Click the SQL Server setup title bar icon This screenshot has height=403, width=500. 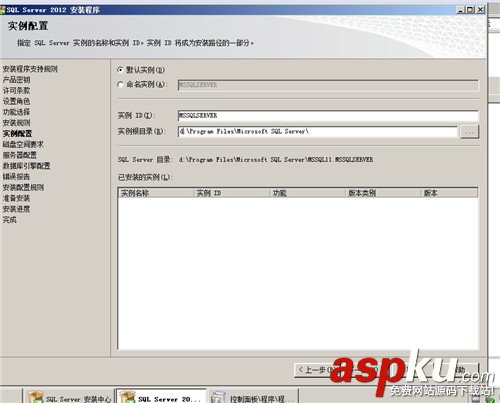tap(3, 10)
